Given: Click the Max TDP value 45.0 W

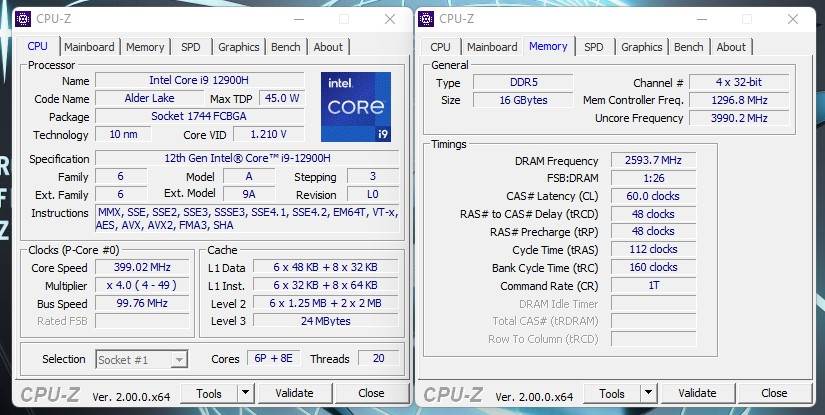Looking at the screenshot, I should pyautogui.click(x=282, y=98).
